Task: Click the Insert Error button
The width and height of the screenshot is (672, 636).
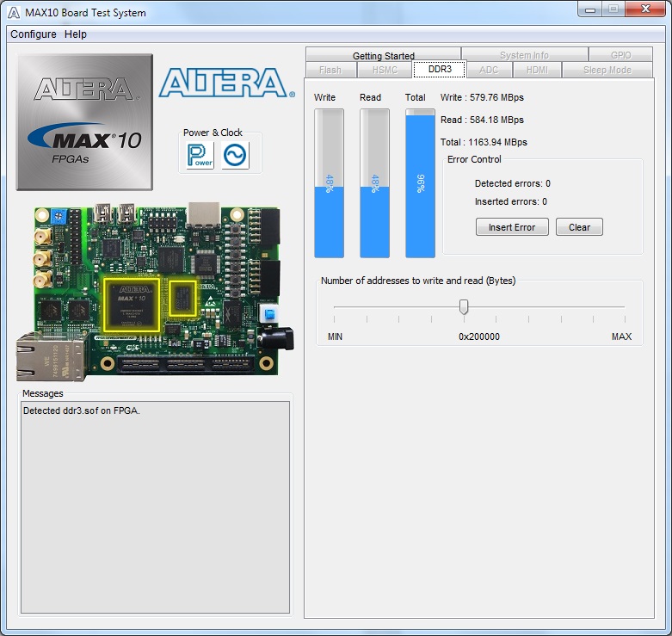Action: point(512,227)
